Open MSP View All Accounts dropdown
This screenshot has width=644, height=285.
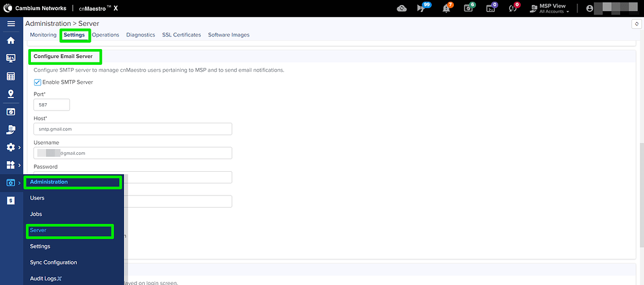[551, 8]
